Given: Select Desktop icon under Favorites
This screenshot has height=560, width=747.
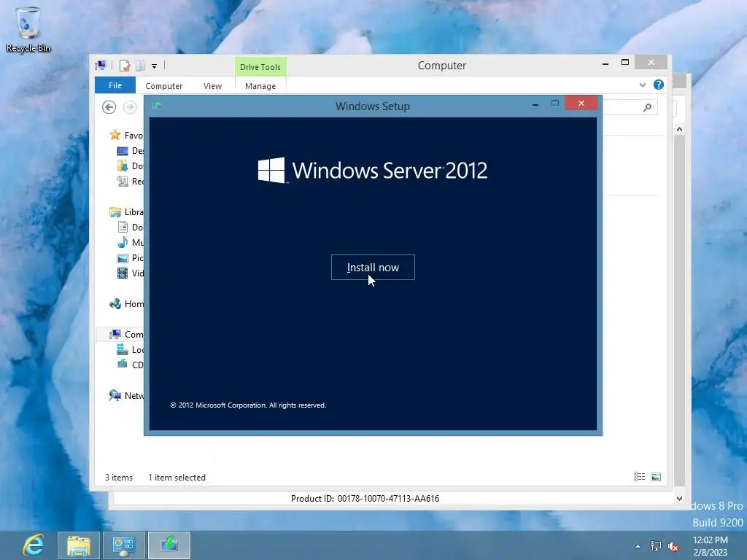Looking at the screenshot, I should click(123, 151).
